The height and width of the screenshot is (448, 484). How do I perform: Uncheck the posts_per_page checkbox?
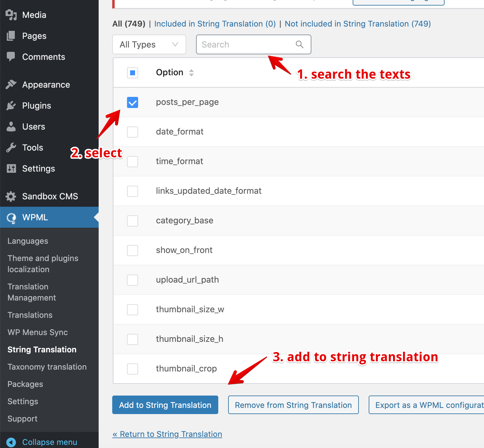(x=133, y=102)
